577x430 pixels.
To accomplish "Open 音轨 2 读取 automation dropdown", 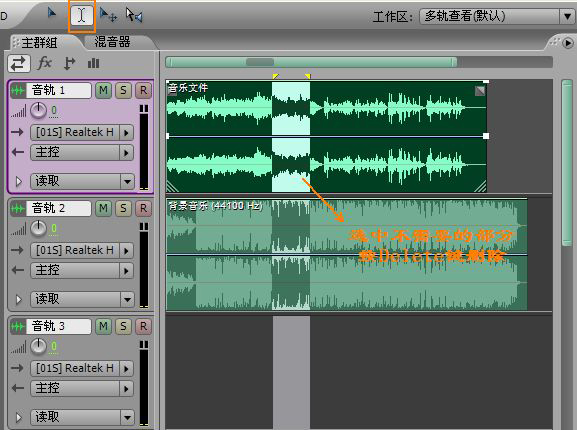I will [82, 299].
